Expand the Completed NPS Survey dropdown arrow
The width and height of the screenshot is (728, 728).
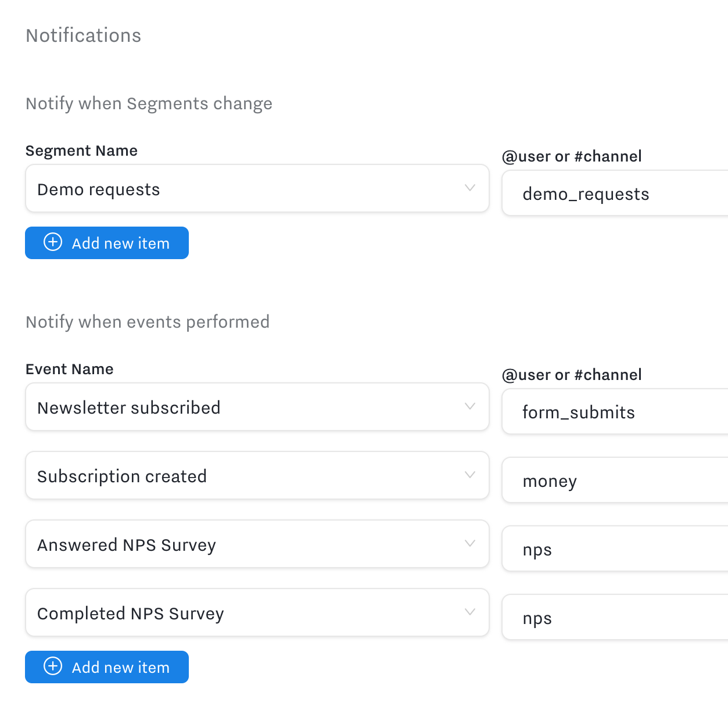(x=470, y=612)
